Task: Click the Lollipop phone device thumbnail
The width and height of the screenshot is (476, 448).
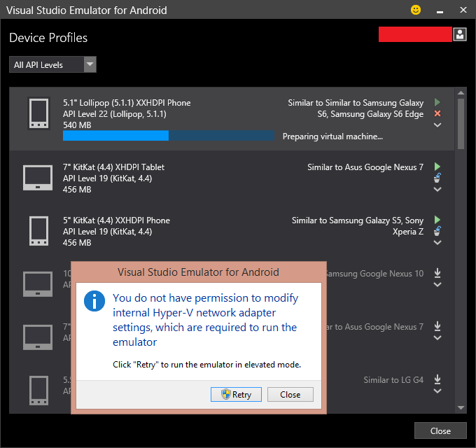Action: pos(38,113)
